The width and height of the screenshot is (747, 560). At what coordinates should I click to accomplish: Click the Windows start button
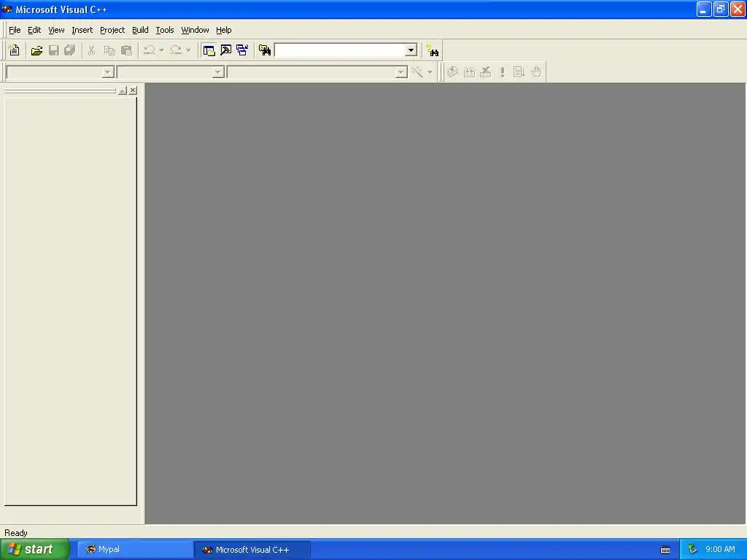click(35, 549)
